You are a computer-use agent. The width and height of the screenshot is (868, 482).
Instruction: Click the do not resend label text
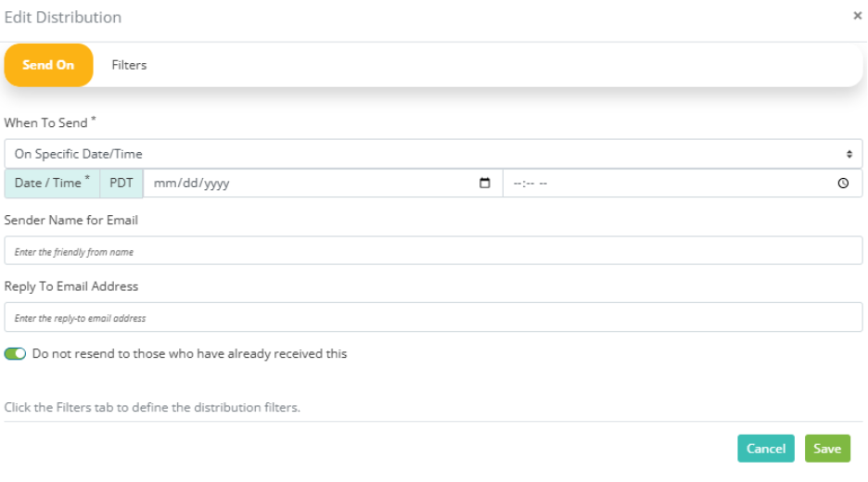tap(189, 353)
